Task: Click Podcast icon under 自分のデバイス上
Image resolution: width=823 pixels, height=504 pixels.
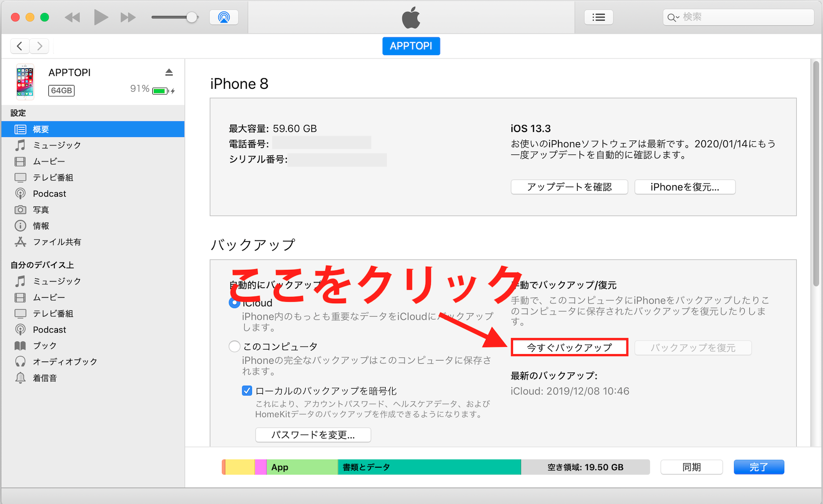Action: (x=20, y=330)
